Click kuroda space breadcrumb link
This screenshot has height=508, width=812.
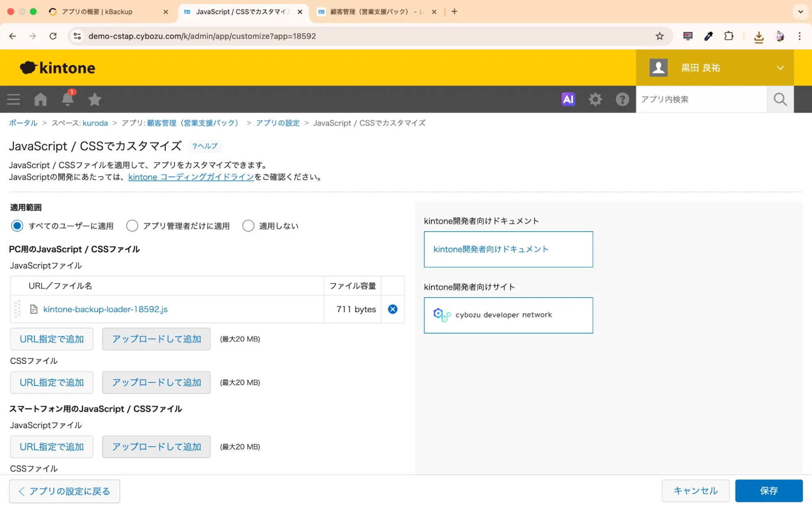[x=95, y=123]
